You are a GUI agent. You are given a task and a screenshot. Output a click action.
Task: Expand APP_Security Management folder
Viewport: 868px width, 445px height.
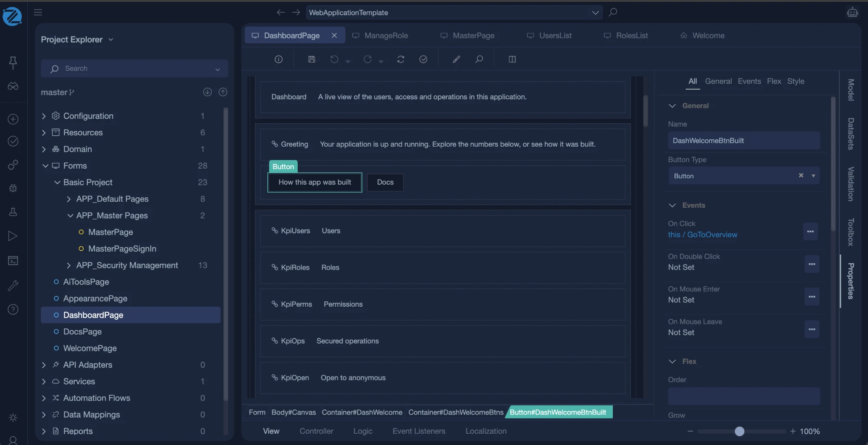click(69, 265)
